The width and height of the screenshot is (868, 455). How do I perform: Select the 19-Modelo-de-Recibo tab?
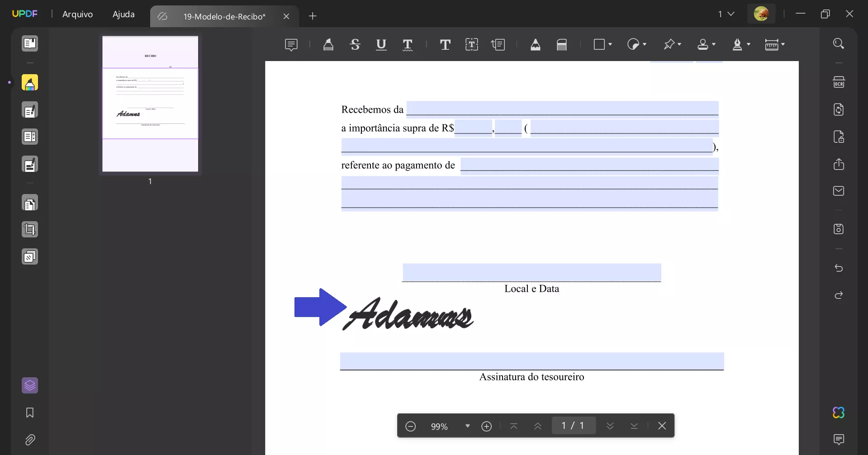pos(224,16)
